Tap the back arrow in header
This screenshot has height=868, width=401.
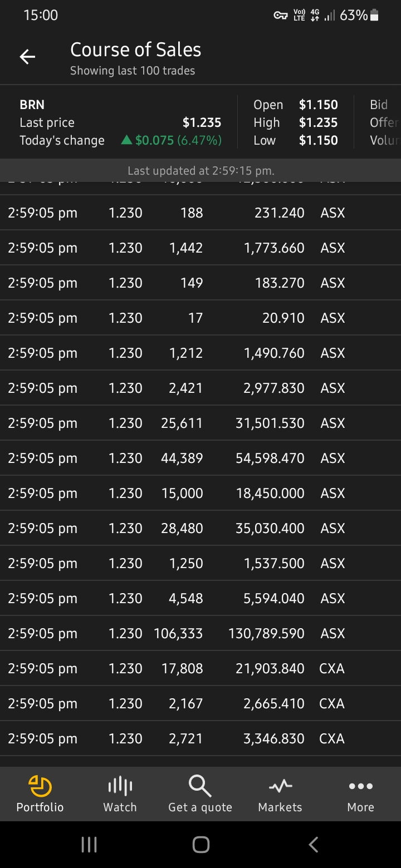[x=27, y=57]
